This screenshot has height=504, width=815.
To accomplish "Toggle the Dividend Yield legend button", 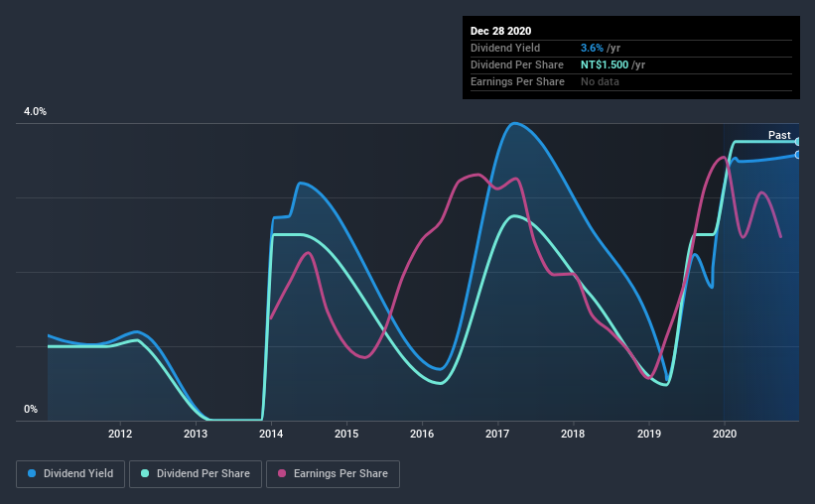I will tap(70, 474).
